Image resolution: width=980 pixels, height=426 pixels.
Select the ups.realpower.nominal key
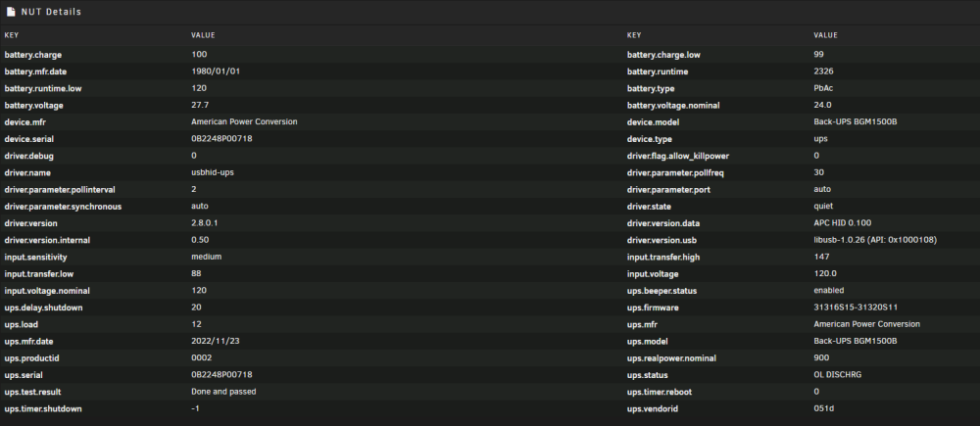[x=671, y=358]
